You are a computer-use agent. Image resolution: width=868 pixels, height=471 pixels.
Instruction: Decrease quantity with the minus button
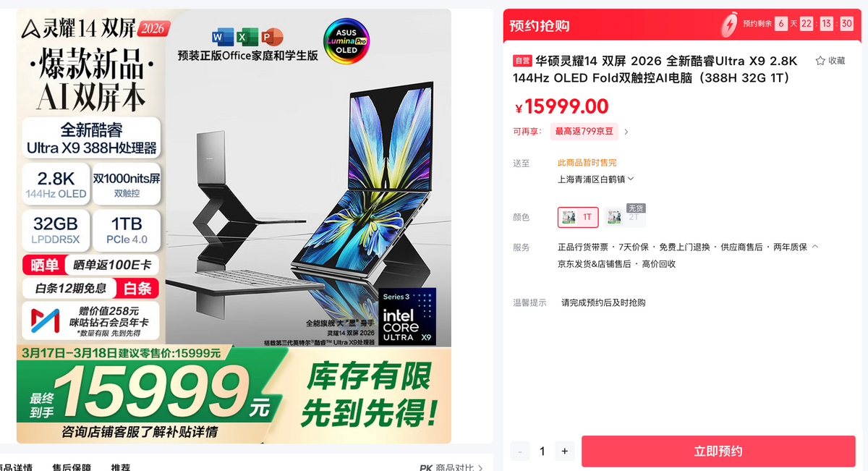(x=520, y=451)
